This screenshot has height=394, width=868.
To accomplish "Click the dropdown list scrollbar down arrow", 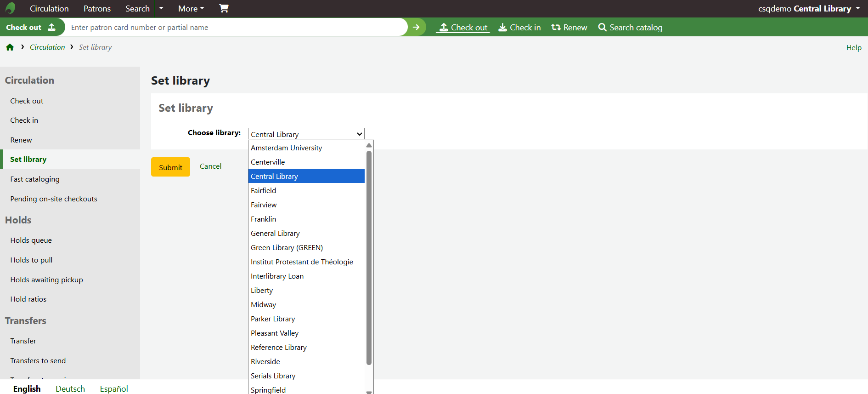I will tap(369, 391).
